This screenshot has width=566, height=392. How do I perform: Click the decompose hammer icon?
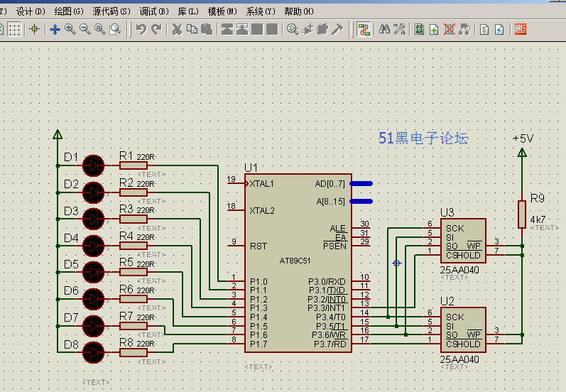337,29
